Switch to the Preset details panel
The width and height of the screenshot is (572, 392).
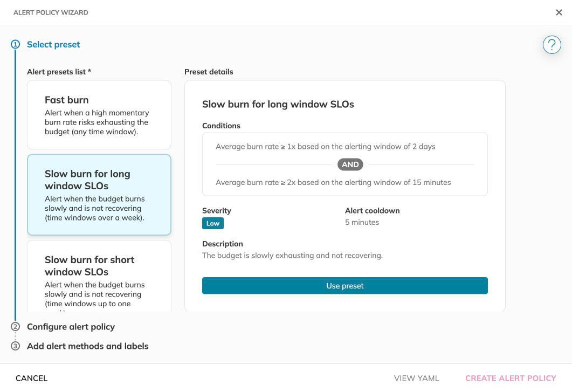(x=209, y=72)
